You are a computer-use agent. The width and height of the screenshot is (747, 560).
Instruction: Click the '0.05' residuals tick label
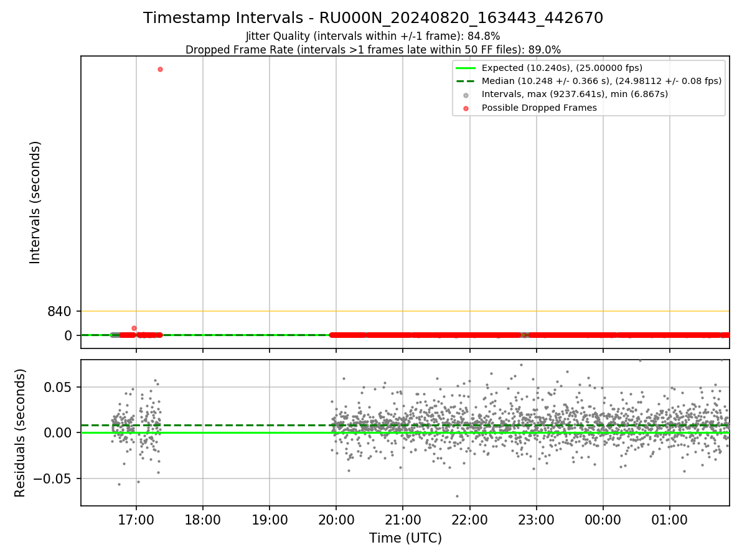pyautogui.click(x=57, y=387)
